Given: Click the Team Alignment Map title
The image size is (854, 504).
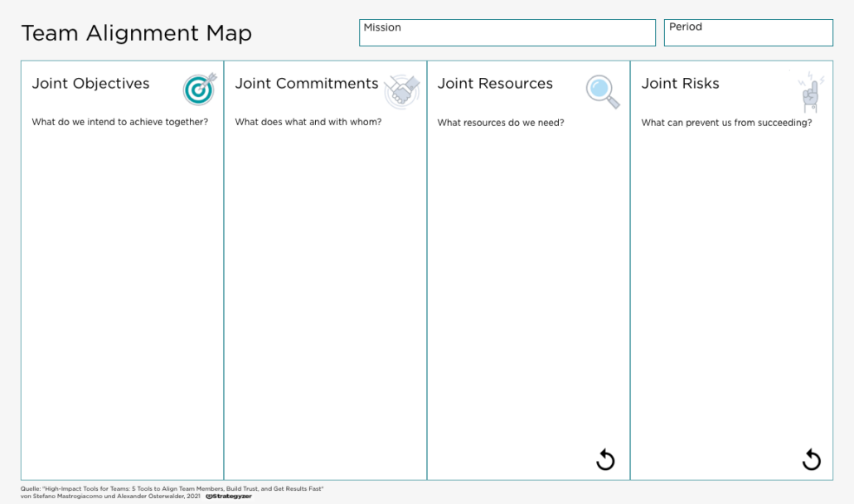Looking at the screenshot, I should (136, 34).
